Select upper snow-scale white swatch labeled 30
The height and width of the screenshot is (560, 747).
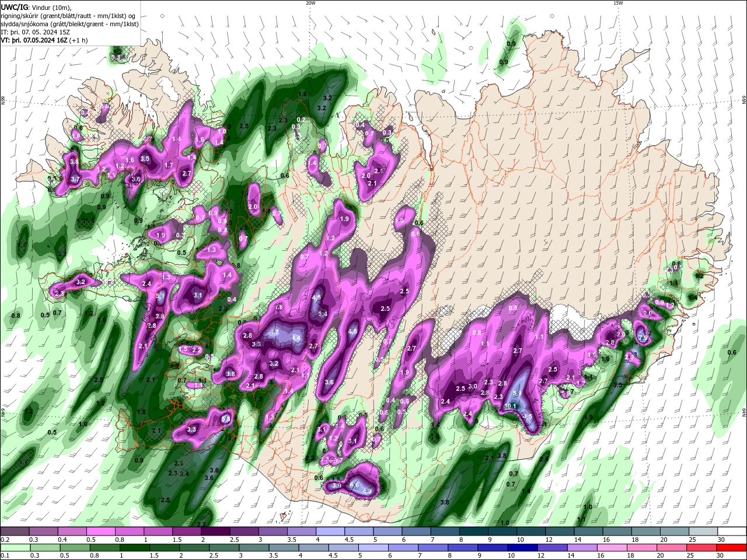(731, 531)
